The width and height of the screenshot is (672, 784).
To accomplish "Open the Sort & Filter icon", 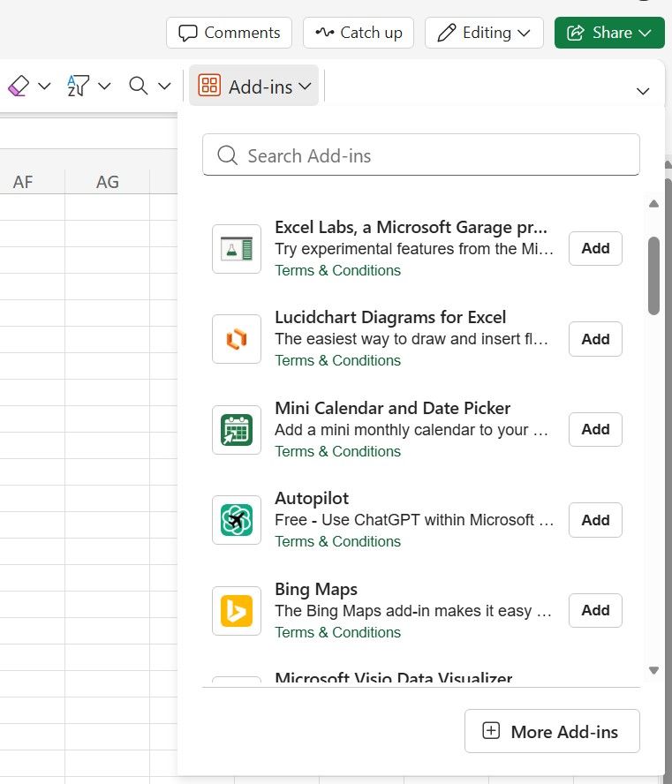I will tap(78, 86).
